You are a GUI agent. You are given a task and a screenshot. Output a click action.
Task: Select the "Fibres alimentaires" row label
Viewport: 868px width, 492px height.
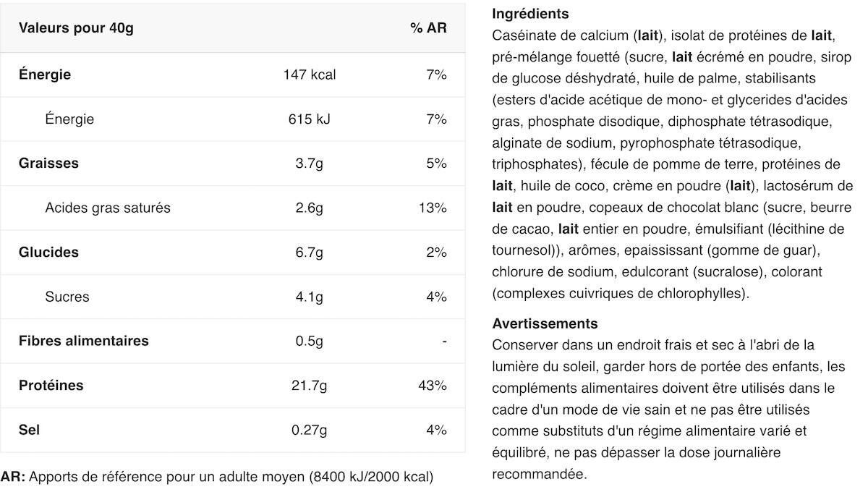[x=83, y=341]
